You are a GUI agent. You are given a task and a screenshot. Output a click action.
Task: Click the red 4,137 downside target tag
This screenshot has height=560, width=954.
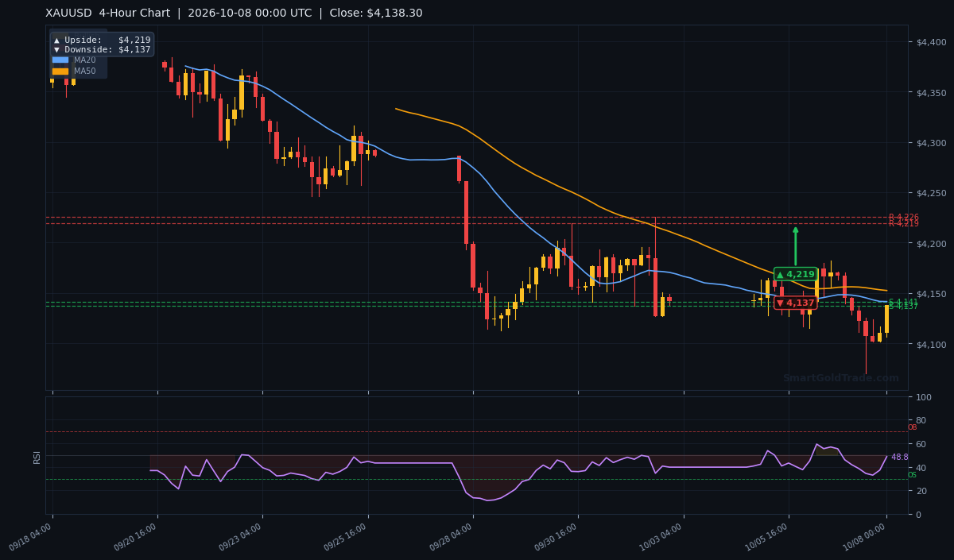coord(796,303)
